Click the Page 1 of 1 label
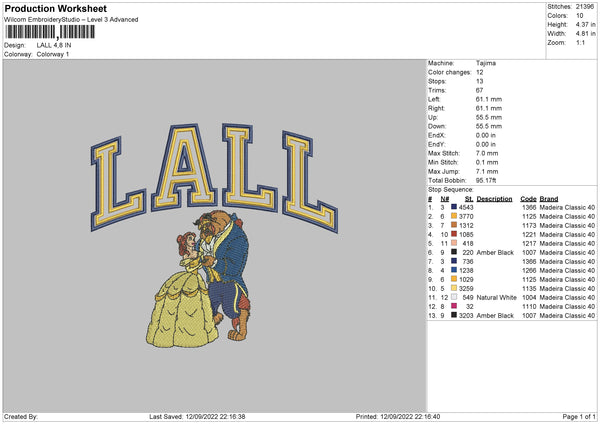The height and width of the screenshot is (424, 600). click(579, 416)
